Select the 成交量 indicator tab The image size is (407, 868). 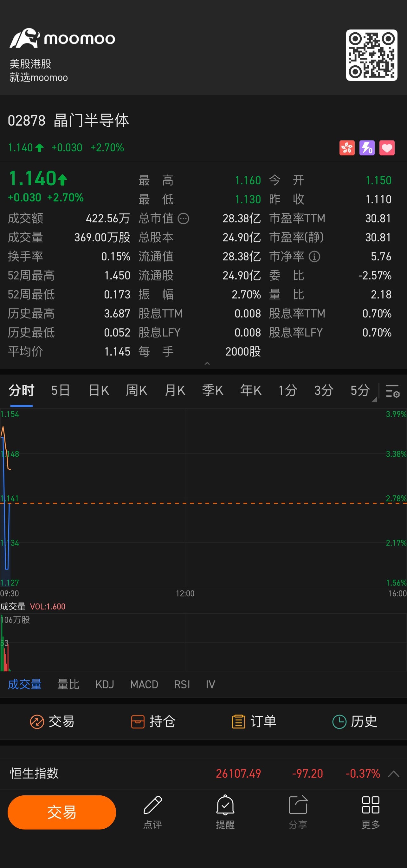[25, 684]
